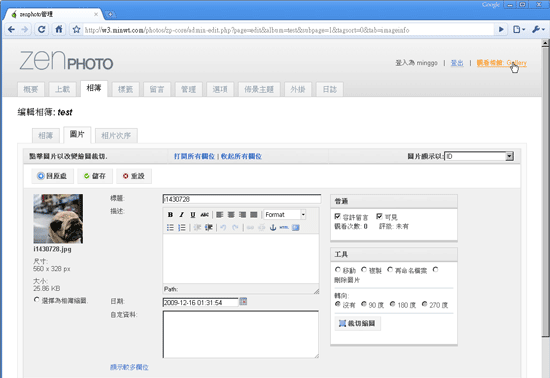Select the 180 degree rotation radio button
The height and width of the screenshot is (378, 550).
point(393,304)
